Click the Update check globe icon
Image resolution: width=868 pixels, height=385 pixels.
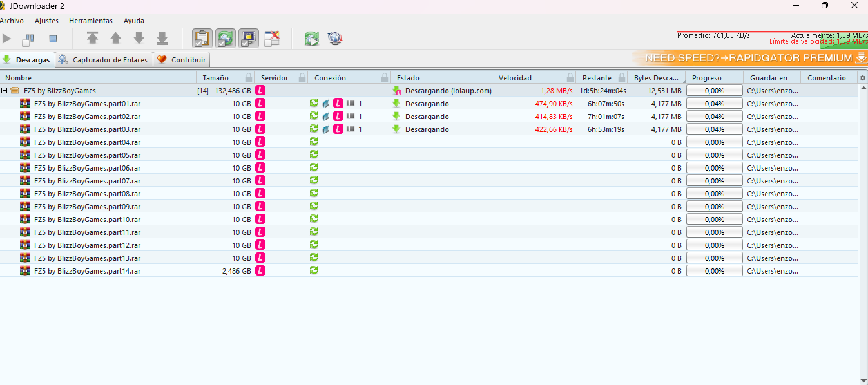tap(334, 39)
